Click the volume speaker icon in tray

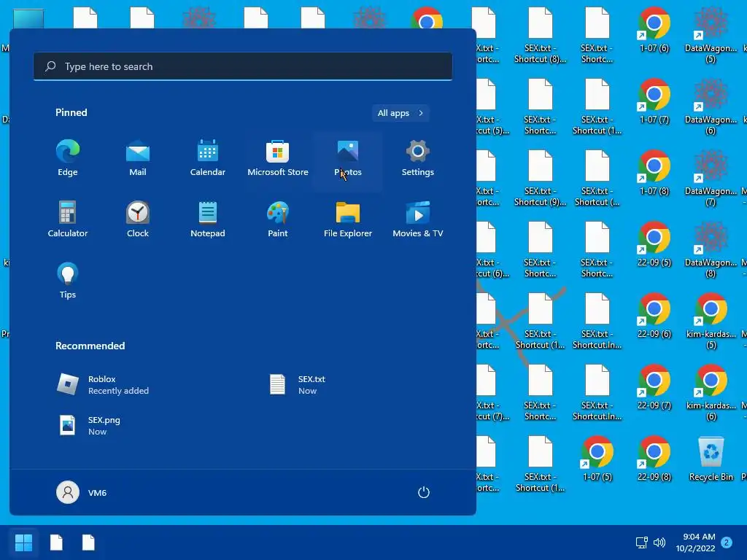659,542
